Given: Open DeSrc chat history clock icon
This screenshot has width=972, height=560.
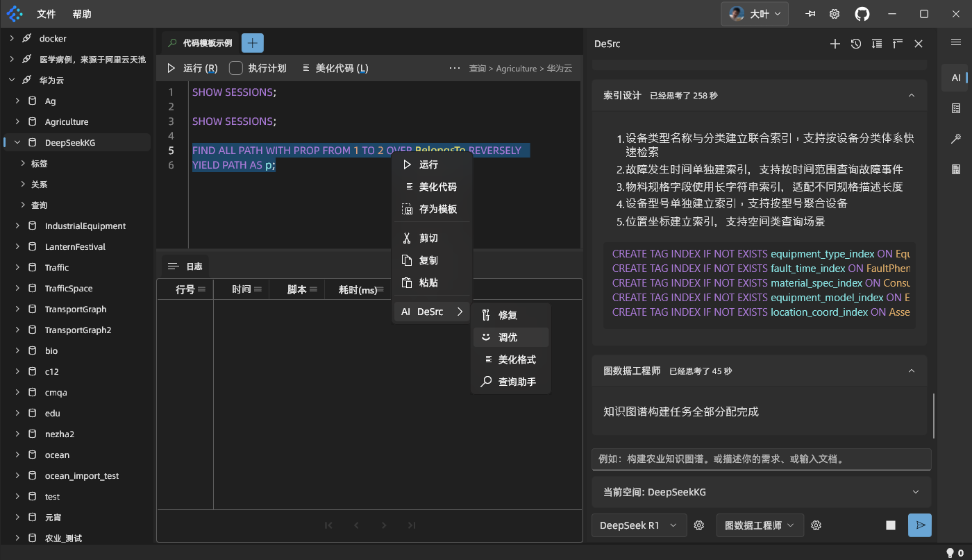Looking at the screenshot, I should tap(856, 44).
